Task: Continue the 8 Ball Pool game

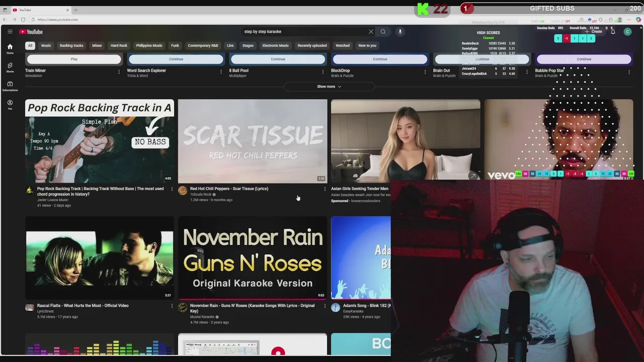Action: (278, 59)
